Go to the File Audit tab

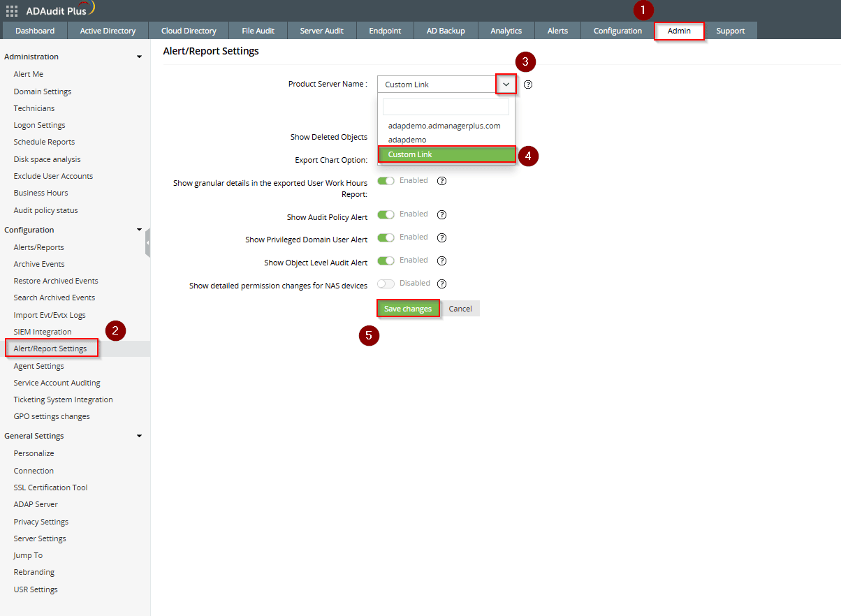[x=258, y=31]
